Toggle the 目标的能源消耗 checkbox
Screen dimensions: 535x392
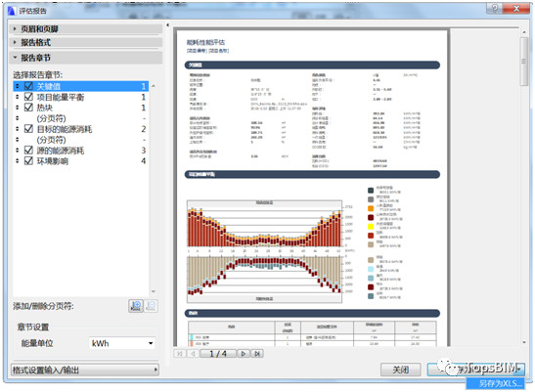pyautogui.click(x=28, y=129)
